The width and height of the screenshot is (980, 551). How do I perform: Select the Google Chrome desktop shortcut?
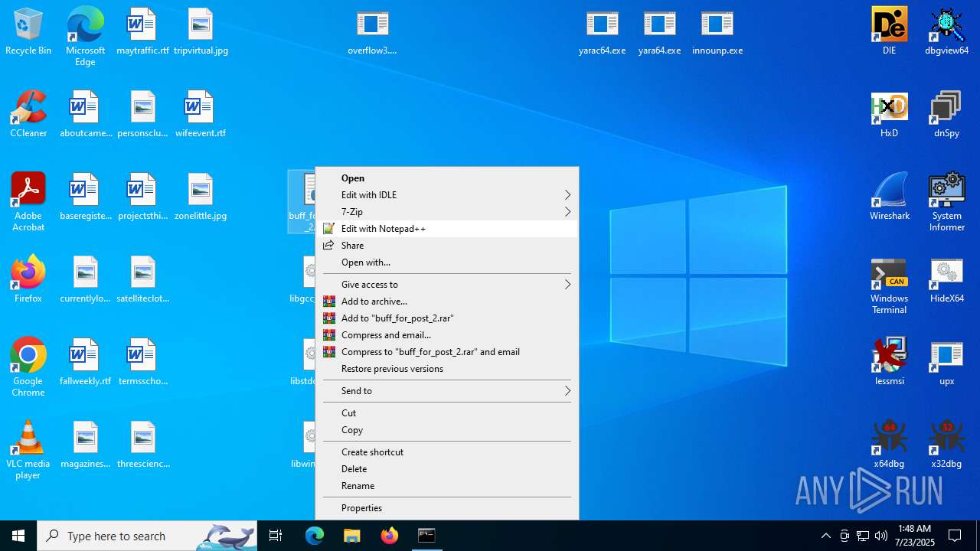[28, 367]
